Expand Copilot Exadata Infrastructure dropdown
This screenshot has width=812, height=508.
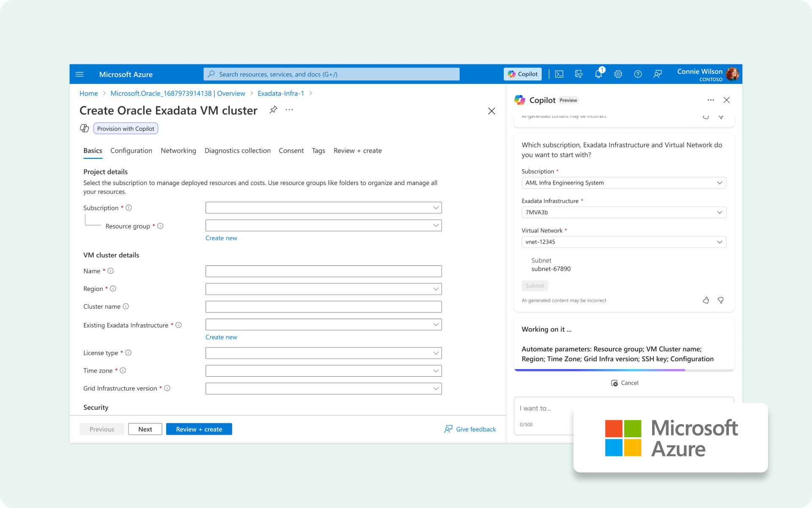point(624,213)
